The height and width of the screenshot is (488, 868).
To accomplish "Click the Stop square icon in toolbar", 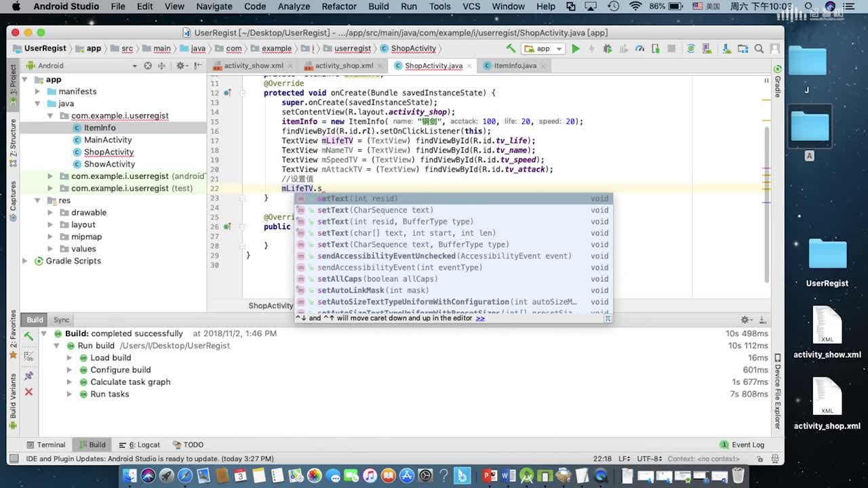I will 671,49.
